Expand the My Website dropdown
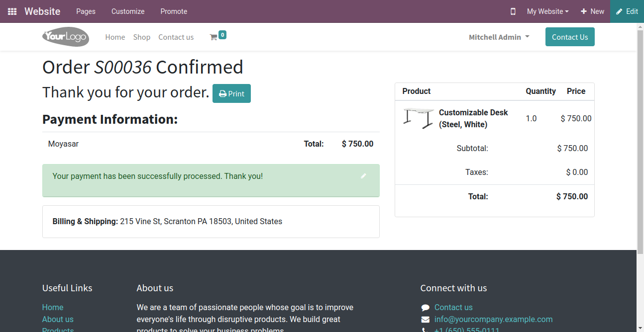The width and height of the screenshot is (644, 332). click(x=547, y=11)
